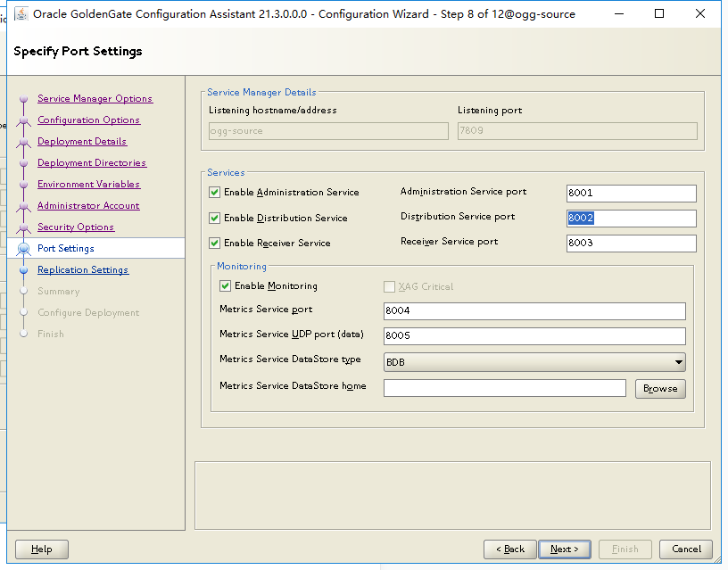Focus Administration Service port field

click(x=631, y=193)
